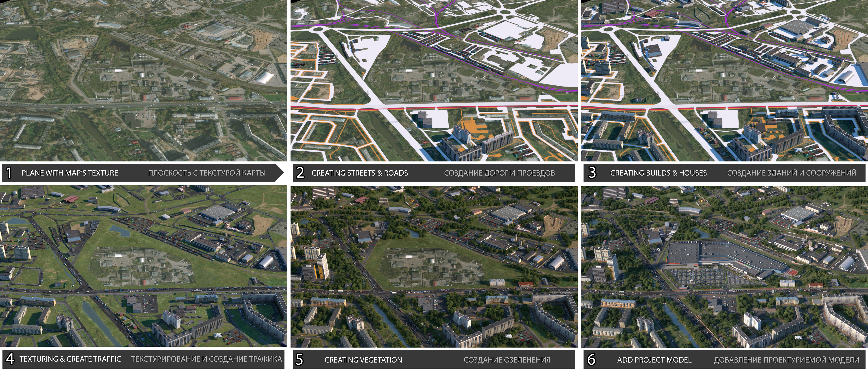The width and height of the screenshot is (868, 372).
Task: Click the "СОЗДАНИЕ ОЗЕЛЕНЕНИЯ" caption text
Action: (507, 360)
